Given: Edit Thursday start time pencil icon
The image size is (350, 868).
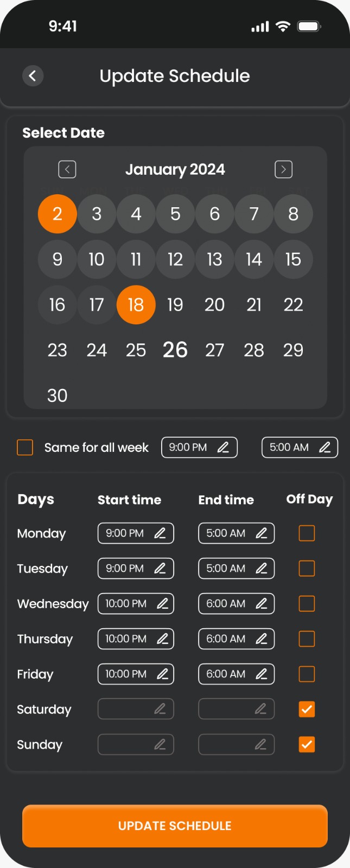Looking at the screenshot, I should tap(163, 639).
